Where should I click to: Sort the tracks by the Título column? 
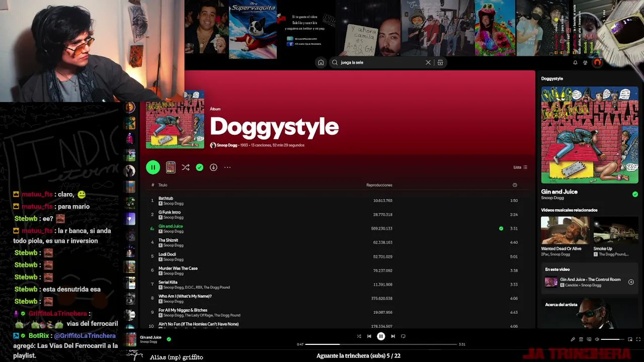(163, 185)
